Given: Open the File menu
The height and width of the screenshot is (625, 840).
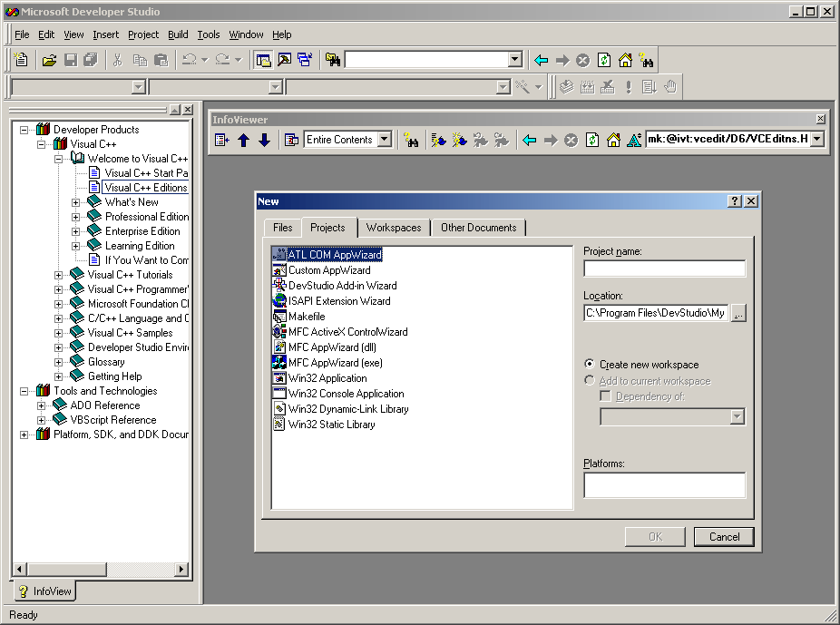Looking at the screenshot, I should 22,34.
